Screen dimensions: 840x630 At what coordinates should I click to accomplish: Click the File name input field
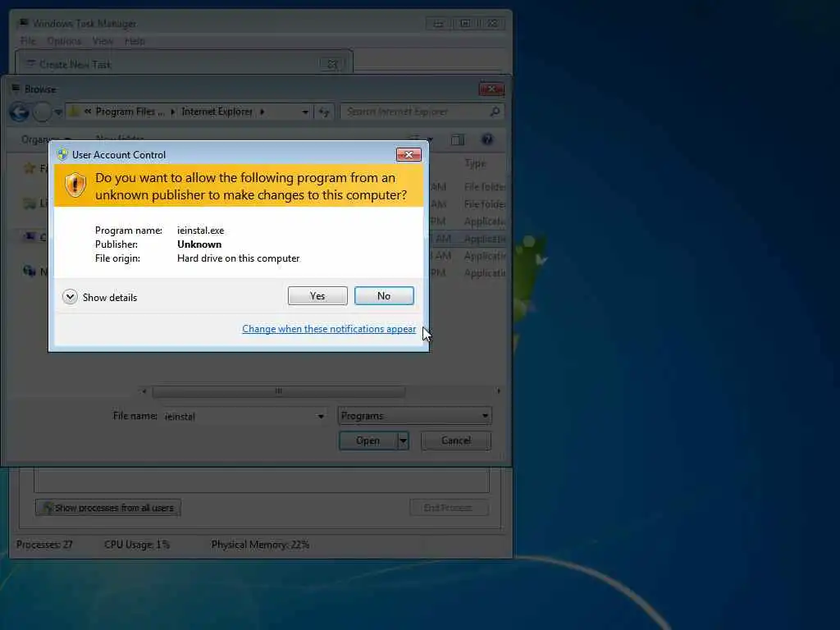click(x=239, y=416)
